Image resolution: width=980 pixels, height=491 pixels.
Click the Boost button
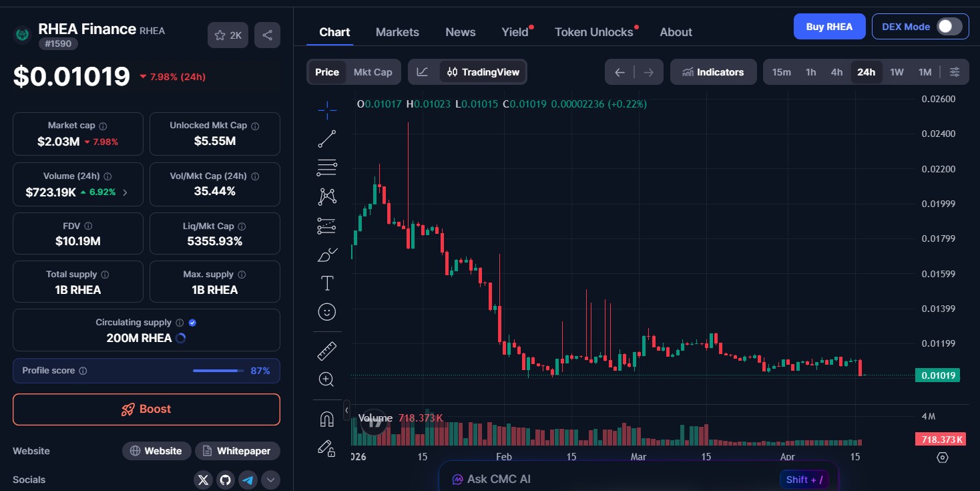(x=146, y=410)
